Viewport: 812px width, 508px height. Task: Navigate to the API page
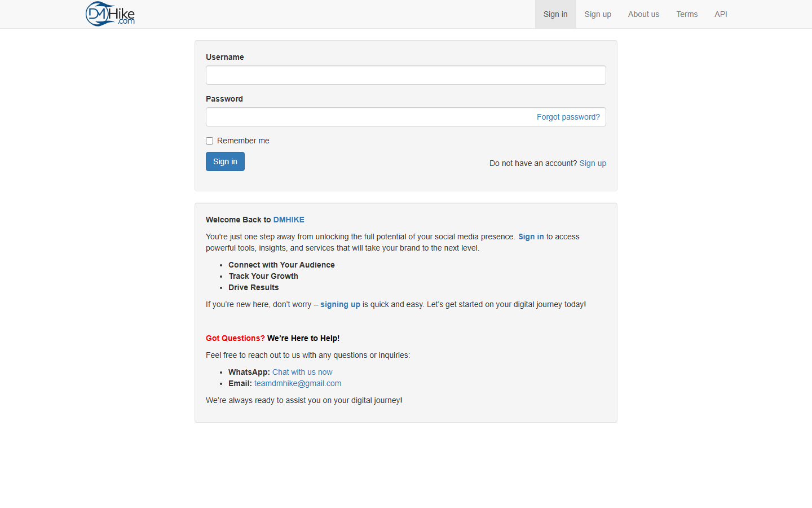[720, 14]
